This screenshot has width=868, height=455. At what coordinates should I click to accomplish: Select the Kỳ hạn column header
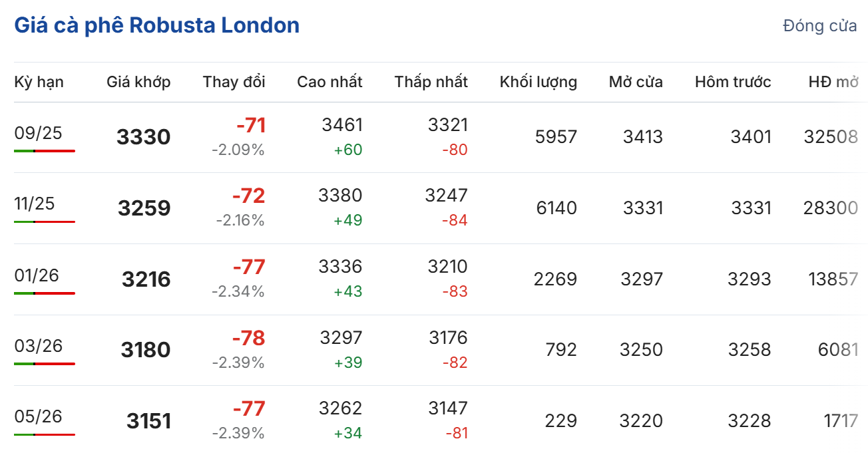(39, 82)
